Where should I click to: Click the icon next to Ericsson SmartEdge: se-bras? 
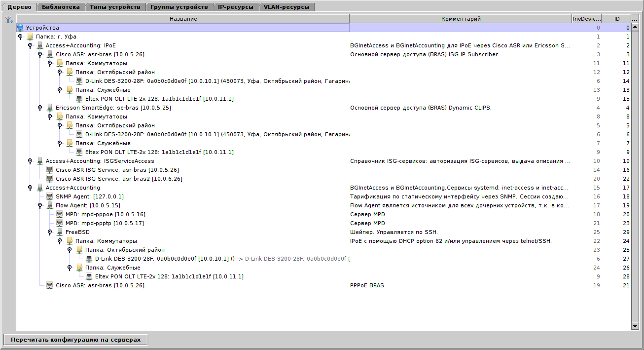(x=49, y=107)
